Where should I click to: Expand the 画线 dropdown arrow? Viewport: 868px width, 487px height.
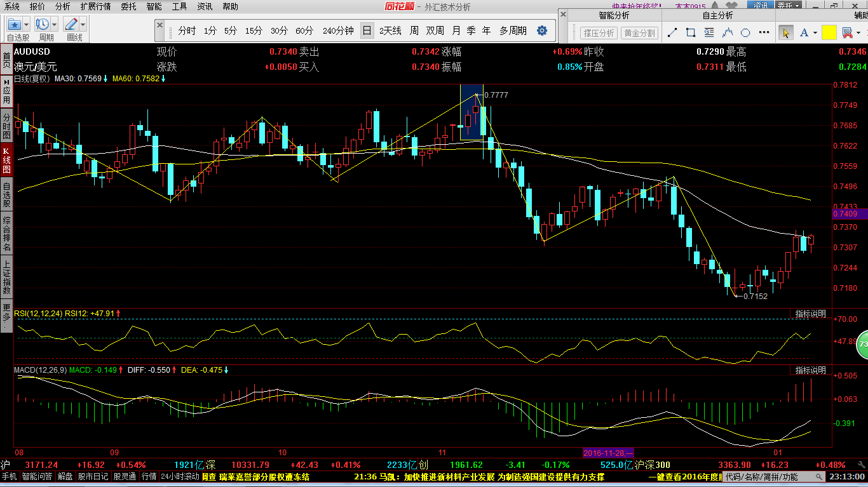pos(83,25)
